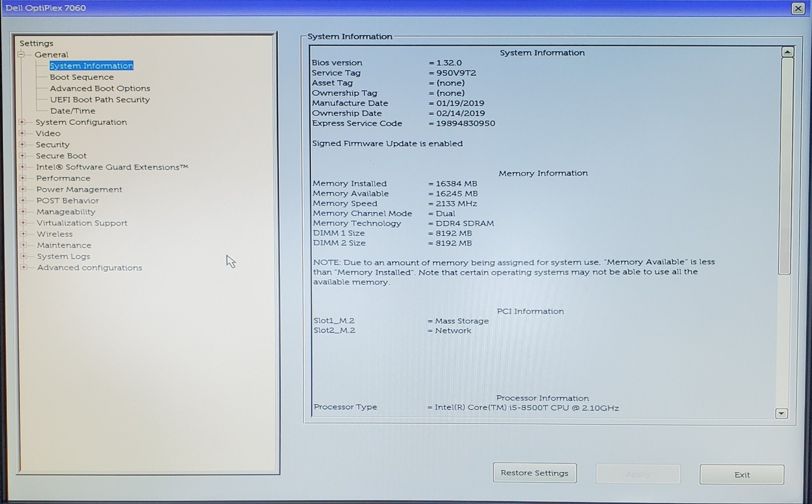Click the Memory Channel Mode value Dual
This screenshot has height=504, width=812.
[445, 214]
